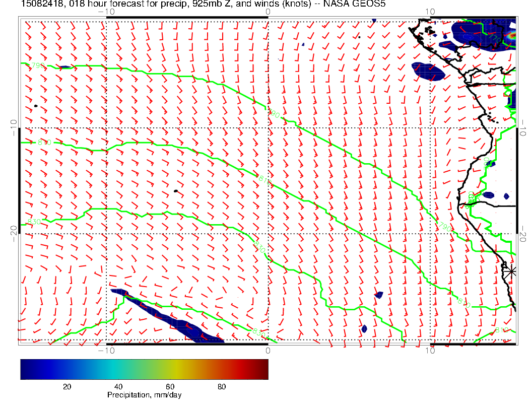Viewport: 532px width, 411px height.
Task: Click the 770 contour label in top right
Action: 494,38
